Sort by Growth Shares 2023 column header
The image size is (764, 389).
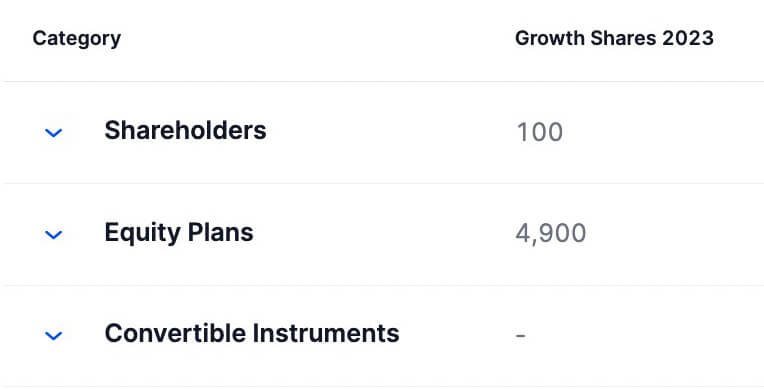point(614,38)
